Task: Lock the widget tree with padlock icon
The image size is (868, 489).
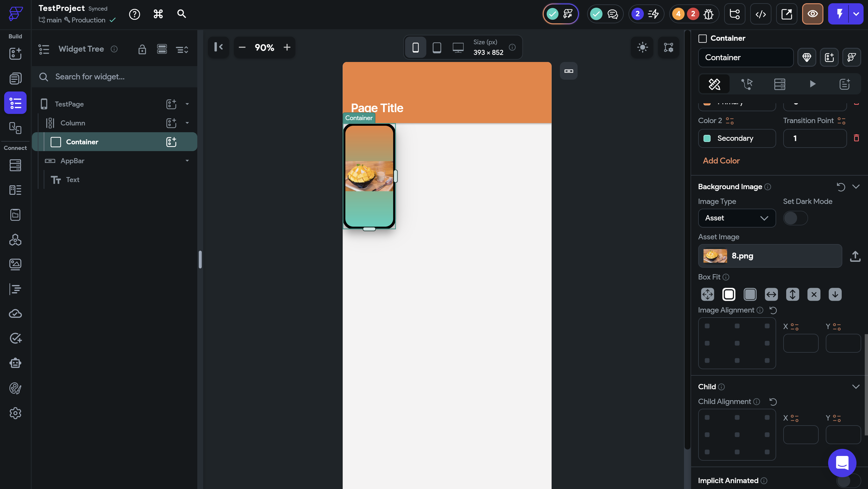Action: coord(142,50)
